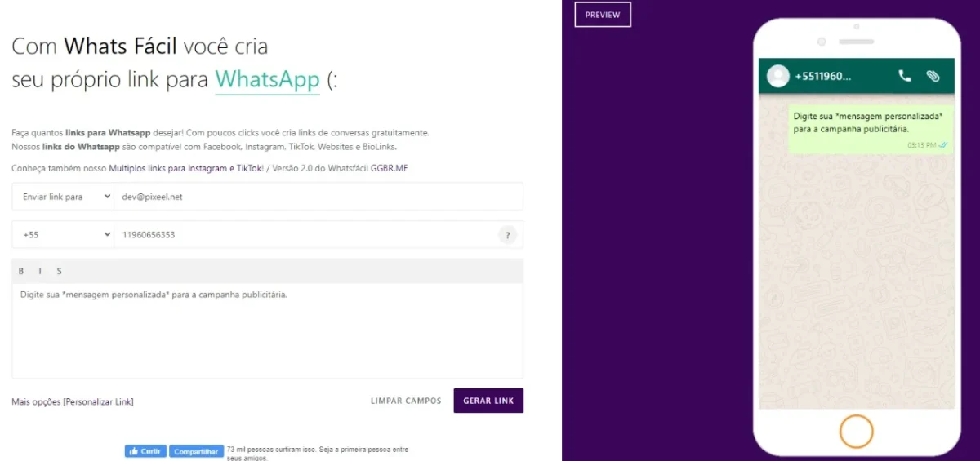This screenshot has width=980, height=461.
Task: Open the 'Enviar link para' dropdown
Action: (x=63, y=197)
